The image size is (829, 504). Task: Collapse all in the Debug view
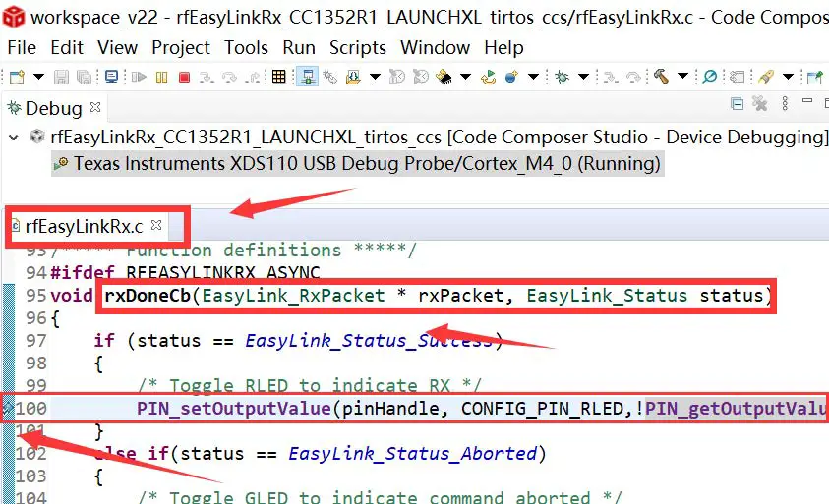(x=737, y=103)
